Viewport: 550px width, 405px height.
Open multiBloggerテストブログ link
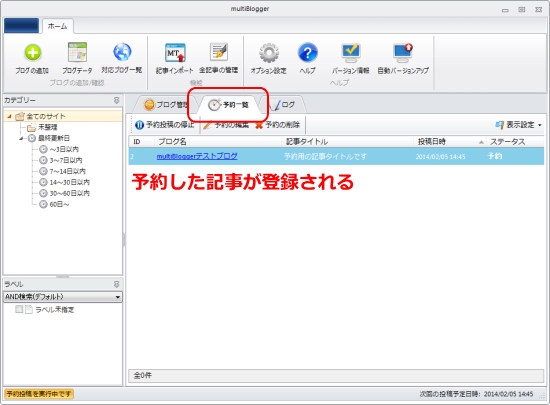coord(197,156)
